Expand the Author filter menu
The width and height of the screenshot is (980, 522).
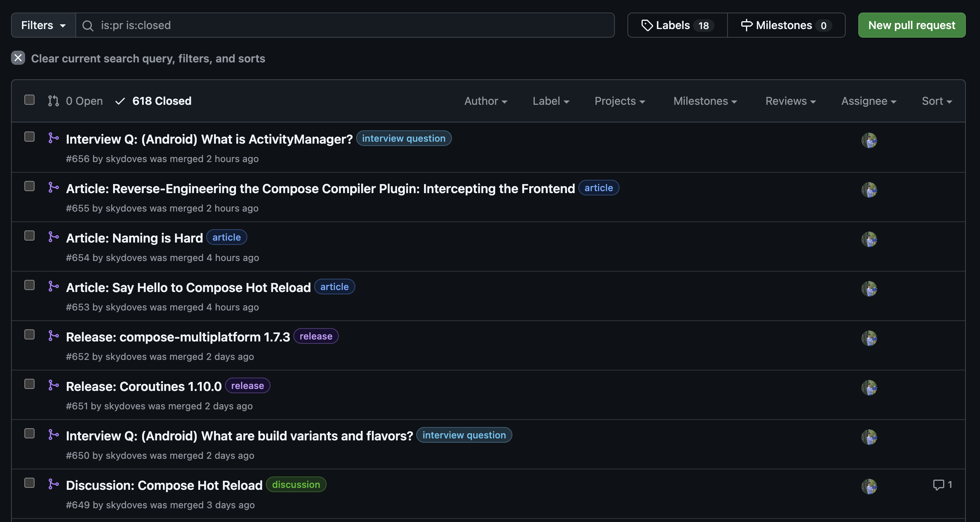pos(486,101)
